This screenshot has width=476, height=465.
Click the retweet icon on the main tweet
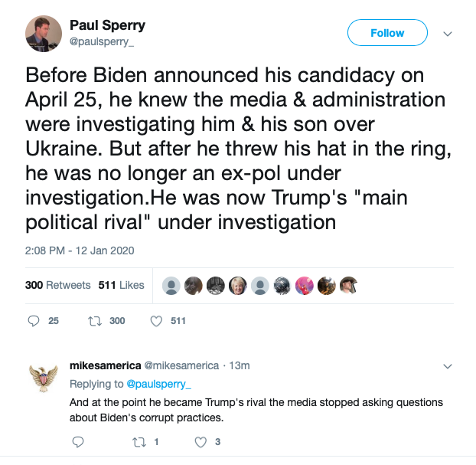(x=94, y=321)
